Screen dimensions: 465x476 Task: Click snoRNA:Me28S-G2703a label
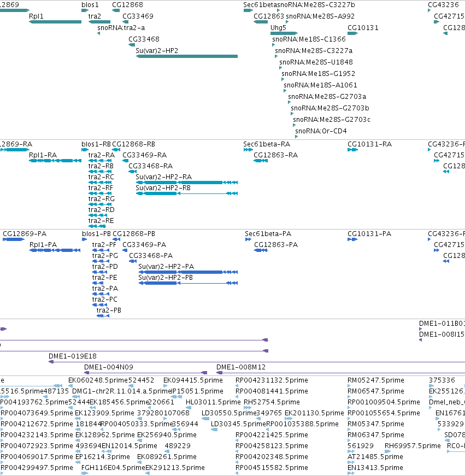327,97
